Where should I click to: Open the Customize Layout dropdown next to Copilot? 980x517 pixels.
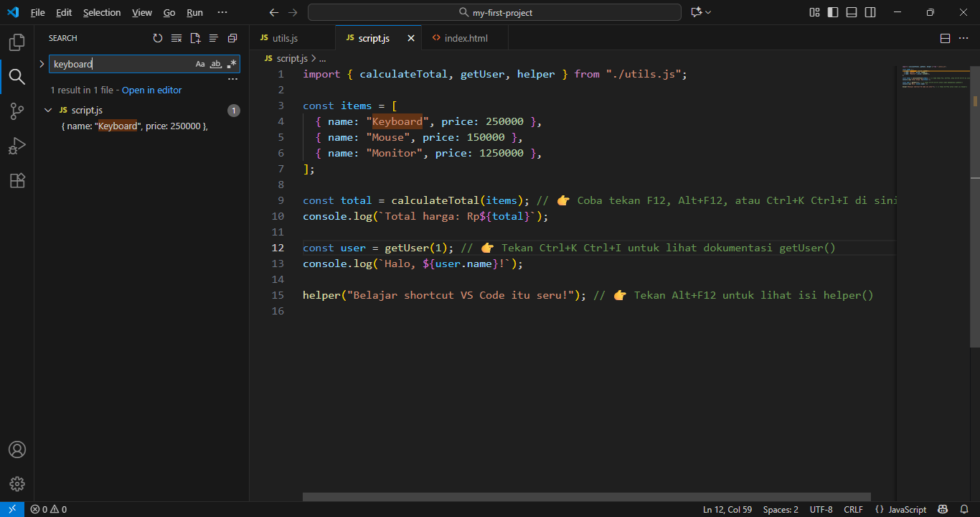coord(709,12)
